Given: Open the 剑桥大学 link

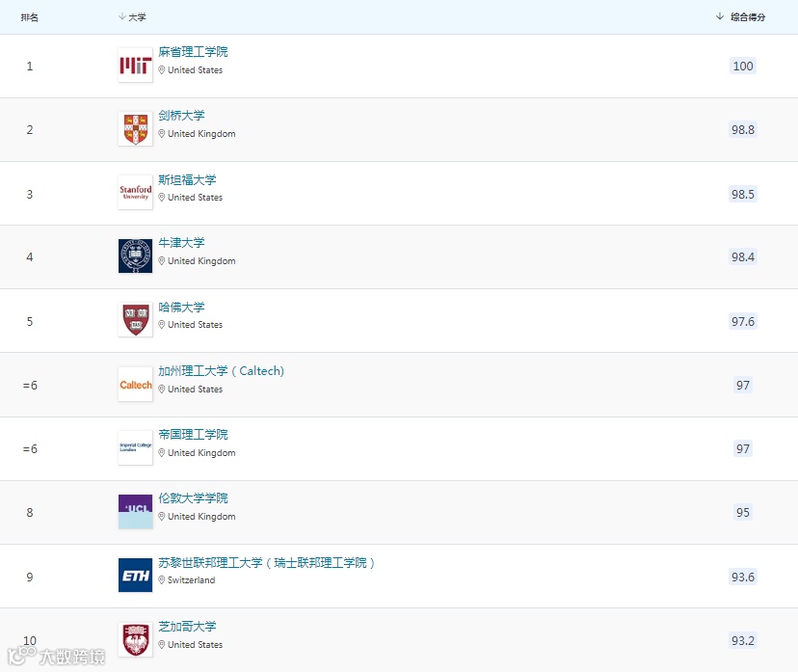Looking at the screenshot, I should coord(182,116).
